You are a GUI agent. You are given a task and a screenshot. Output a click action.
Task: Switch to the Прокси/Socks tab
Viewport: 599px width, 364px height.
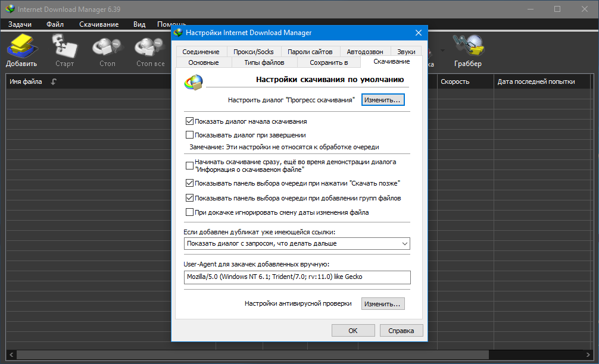pos(254,52)
